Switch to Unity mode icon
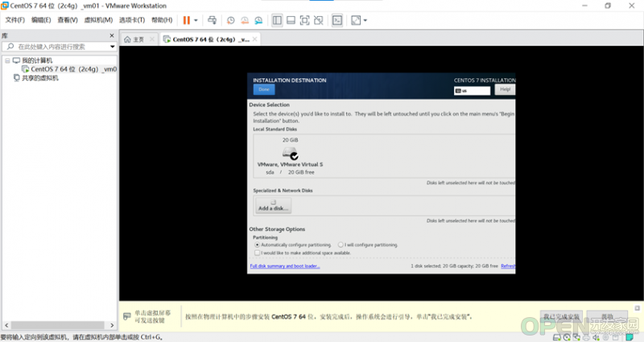The width and height of the screenshot is (644, 342). coord(318,20)
